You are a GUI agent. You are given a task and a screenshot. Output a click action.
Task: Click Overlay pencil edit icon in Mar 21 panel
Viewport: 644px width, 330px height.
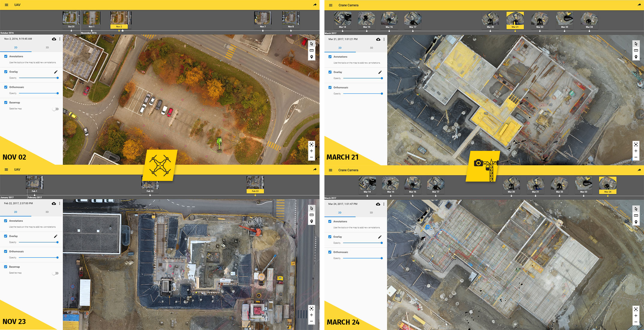380,72
